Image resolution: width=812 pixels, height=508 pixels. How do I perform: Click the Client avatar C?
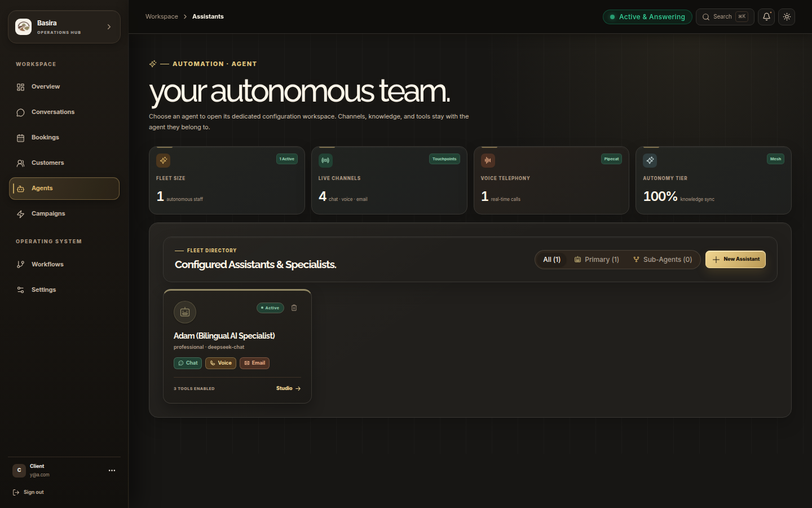coord(19,470)
